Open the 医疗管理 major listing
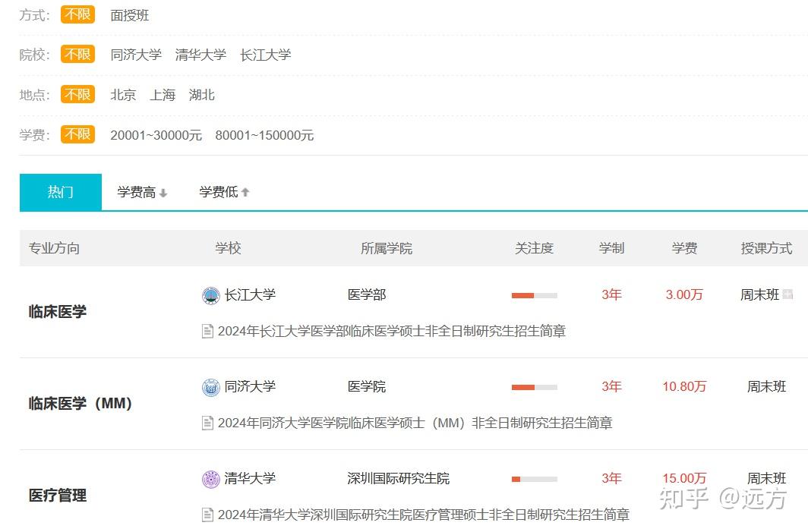Viewport: 808px width, 532px height. click(x=58, y=496)
